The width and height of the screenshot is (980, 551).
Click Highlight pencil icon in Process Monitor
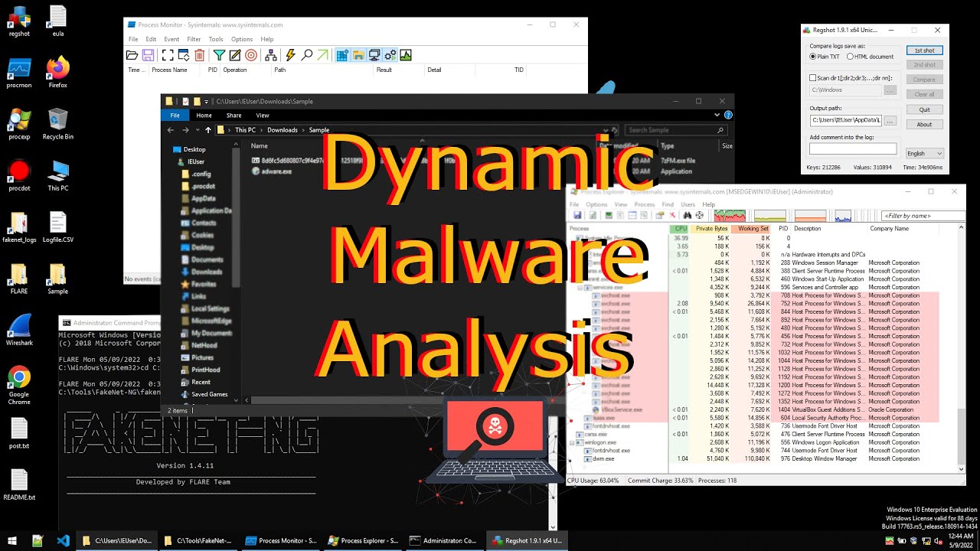(235, 55)
